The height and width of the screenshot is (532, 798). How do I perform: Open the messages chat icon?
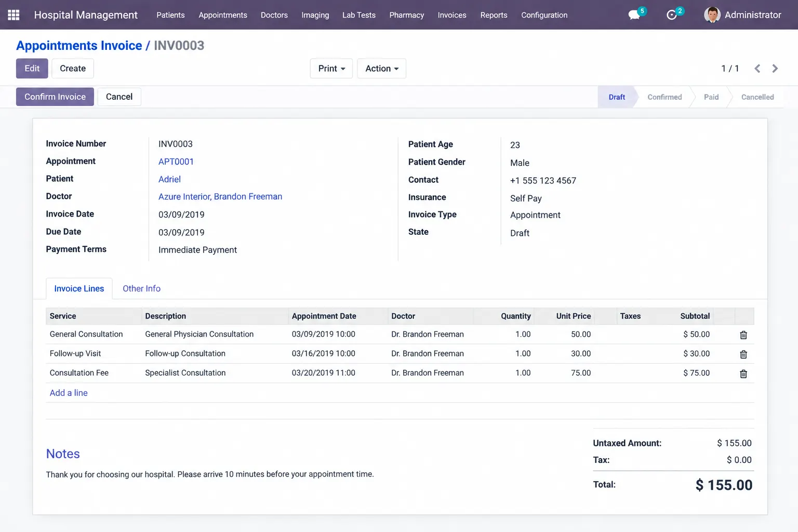coord(634,15)
